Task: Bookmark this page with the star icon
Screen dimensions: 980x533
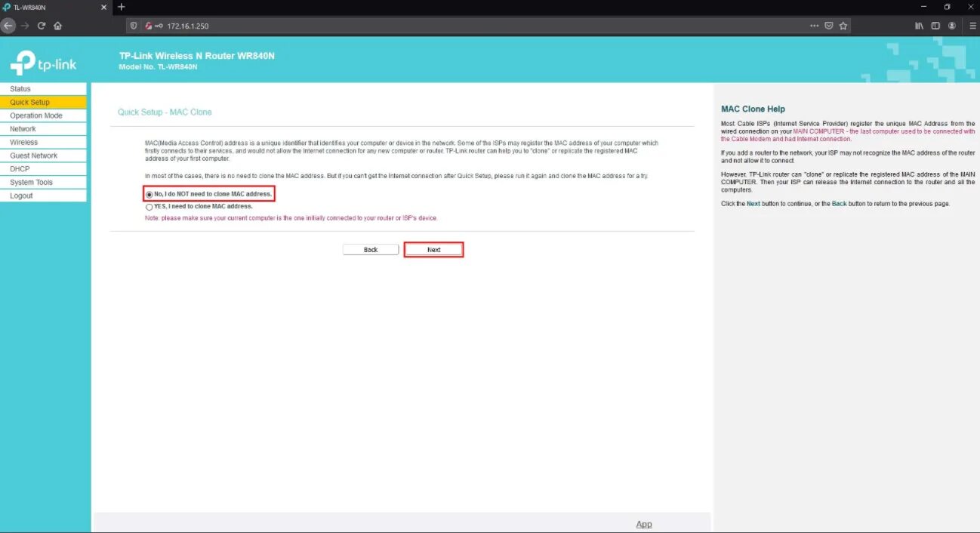Action: (843, 26)
